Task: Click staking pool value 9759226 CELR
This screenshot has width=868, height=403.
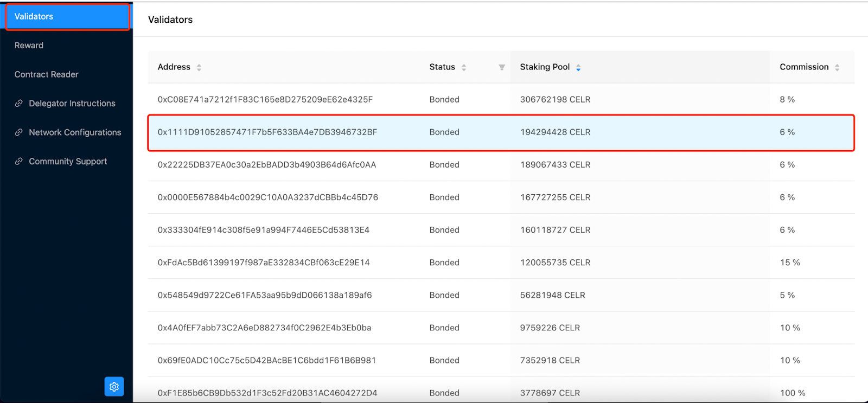Action: 550,328
